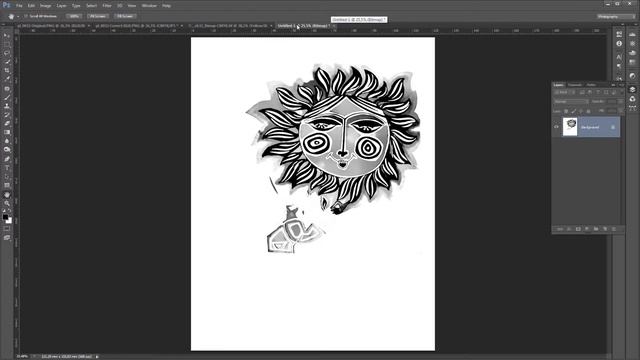Change screen mode at toolbox bottom
Viewport: 640px width, 360px height.
[7, 238]
